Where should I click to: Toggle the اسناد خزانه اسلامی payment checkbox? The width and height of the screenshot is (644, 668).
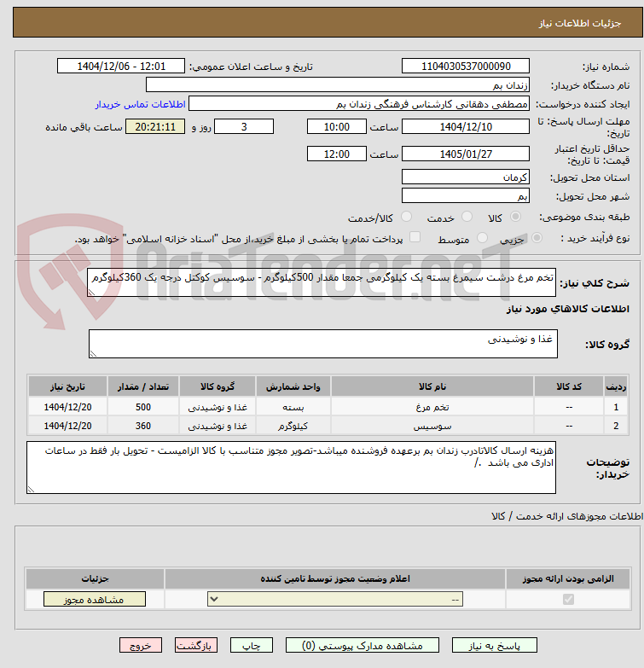pos(415,237)
